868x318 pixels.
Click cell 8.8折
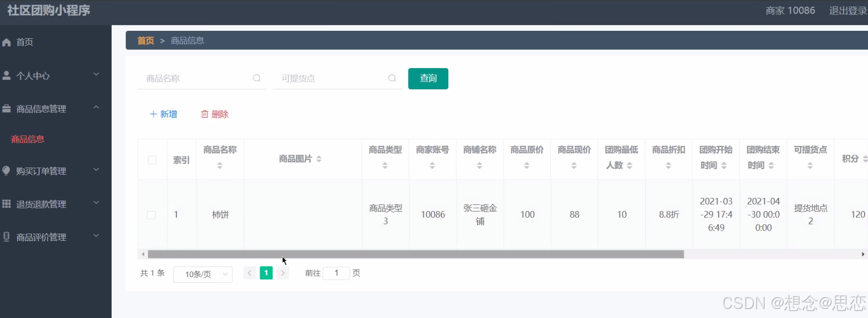[669, 215]
